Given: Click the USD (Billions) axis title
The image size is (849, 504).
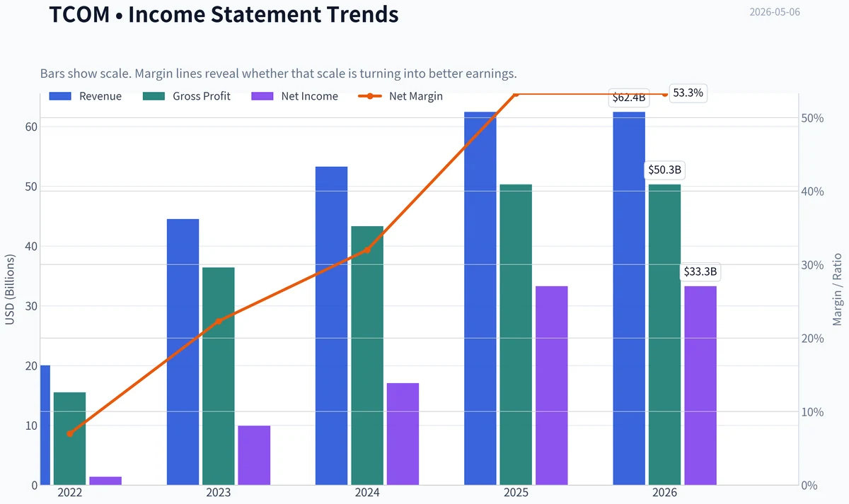Looking at the screenshot, I should coord(10,289).
